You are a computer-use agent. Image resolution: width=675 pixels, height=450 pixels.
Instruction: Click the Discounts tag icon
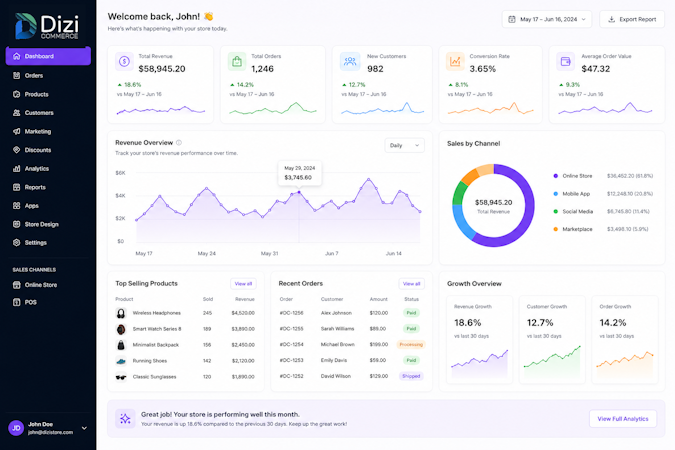(16, 150)
